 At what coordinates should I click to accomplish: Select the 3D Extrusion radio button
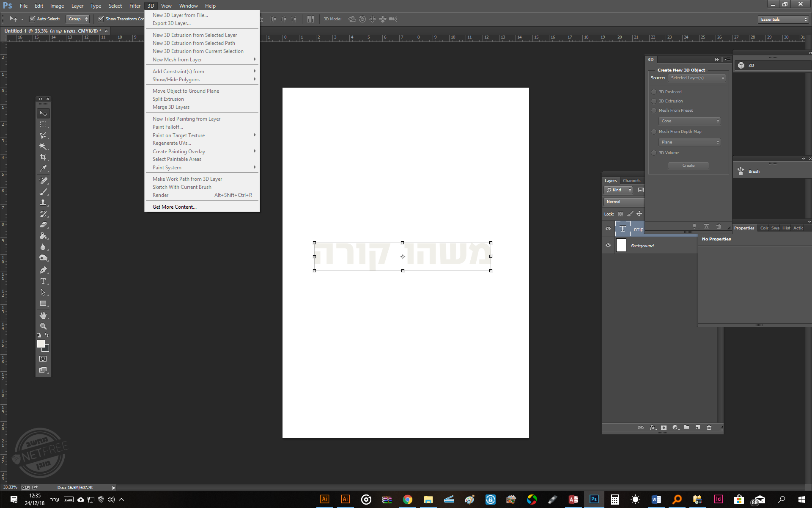click(x=654, y=101)
